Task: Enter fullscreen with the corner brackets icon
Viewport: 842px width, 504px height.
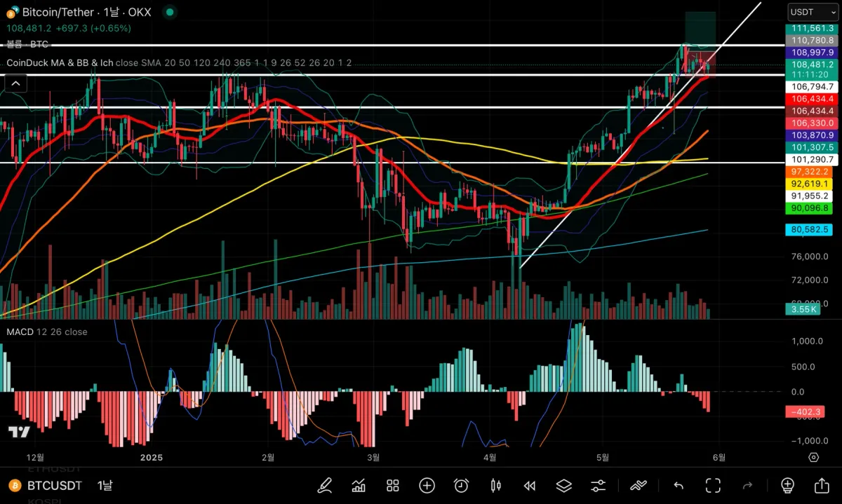Action: (x=714, y=485)
